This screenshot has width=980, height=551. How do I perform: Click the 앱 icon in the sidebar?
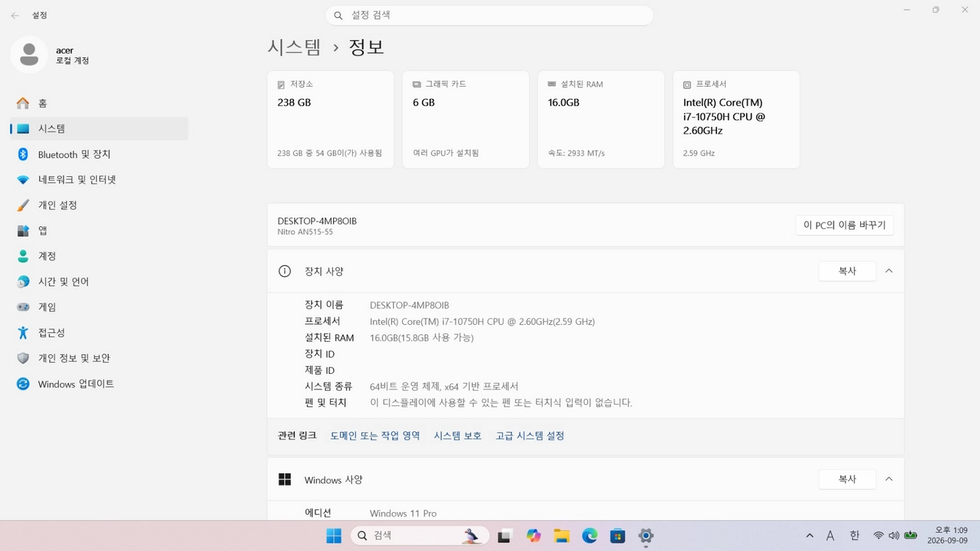tap(24, 231)
